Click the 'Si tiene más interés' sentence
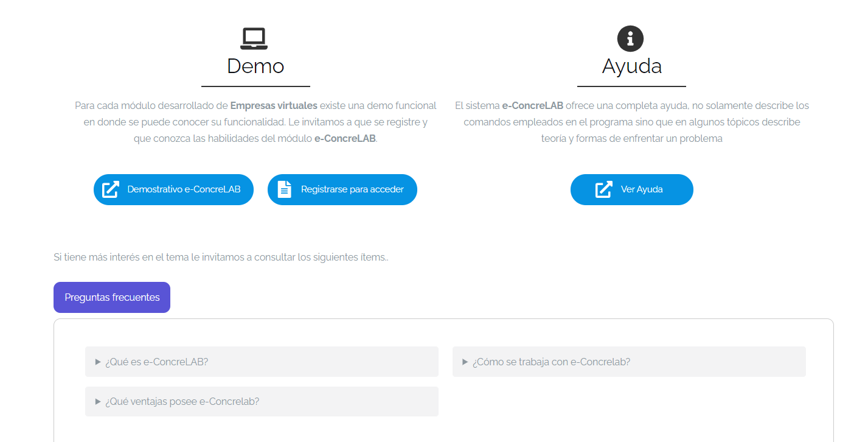The image size is (868, 442). [x=221, y=257]
